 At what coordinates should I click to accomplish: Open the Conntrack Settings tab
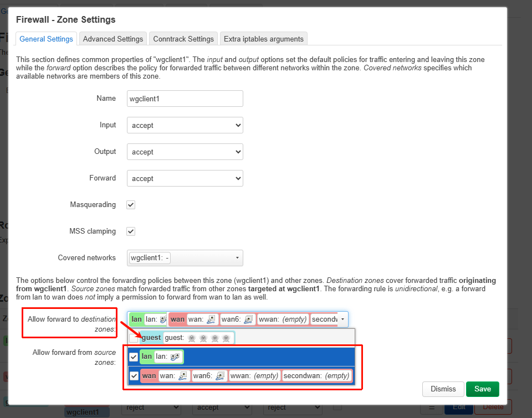coord(183,39)
